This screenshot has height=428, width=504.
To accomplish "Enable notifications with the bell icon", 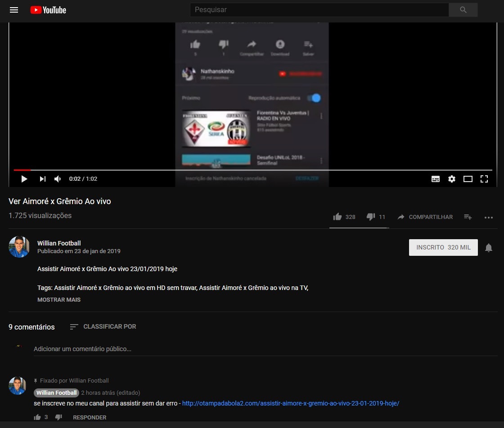I will coord(489,247).
